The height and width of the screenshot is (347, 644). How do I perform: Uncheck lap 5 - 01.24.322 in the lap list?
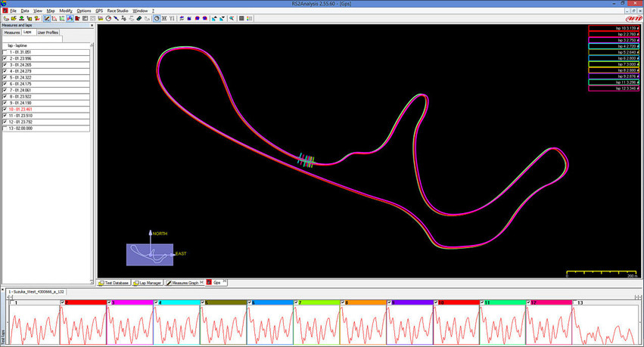click(x=5, y=78)
